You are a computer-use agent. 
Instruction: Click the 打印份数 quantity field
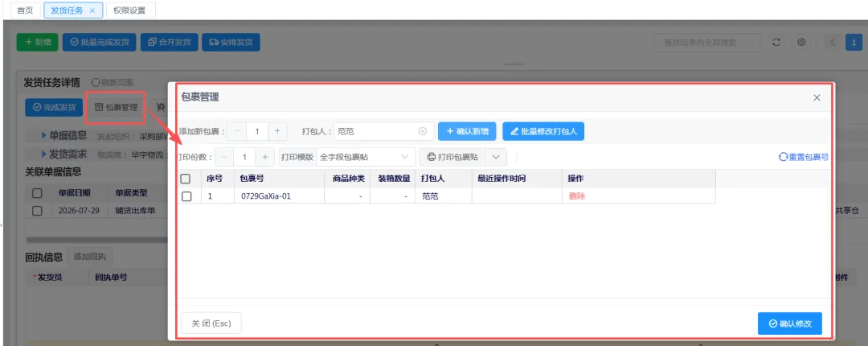tap(244, 157)
